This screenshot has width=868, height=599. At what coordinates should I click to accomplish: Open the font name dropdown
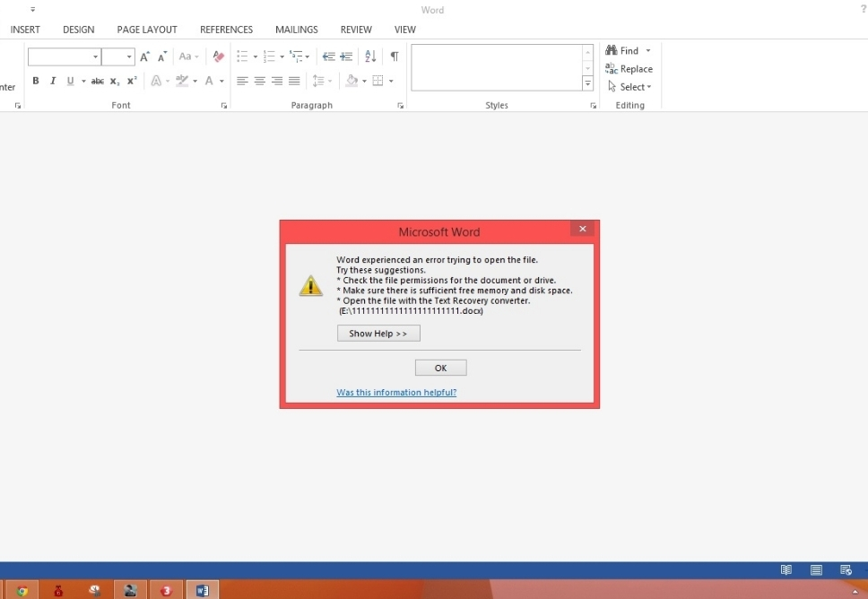click(95, 57)
